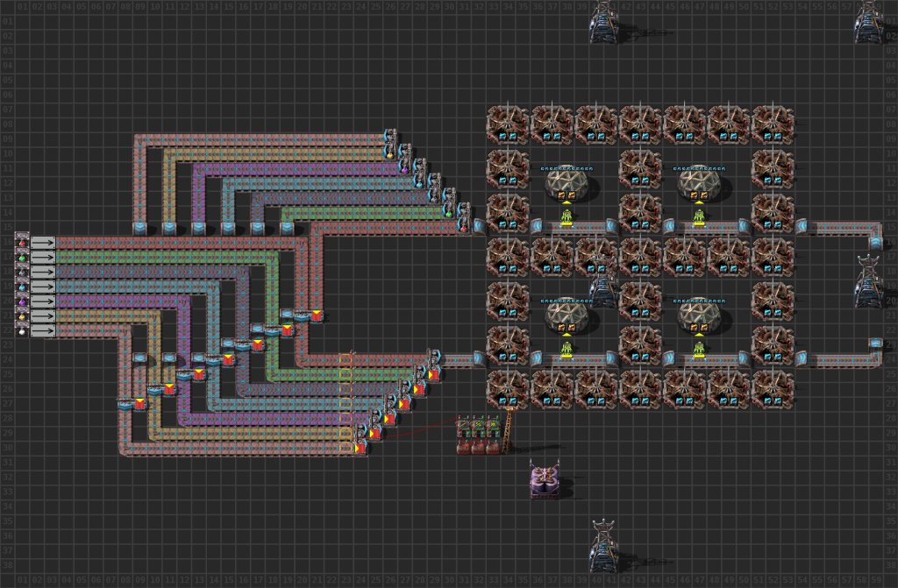Click the arrow sign beside the red science pack

click(x=43, y=244)
